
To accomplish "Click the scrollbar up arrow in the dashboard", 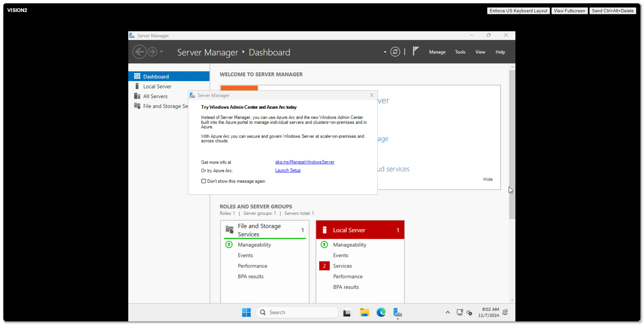I will (x=512, y=67).
